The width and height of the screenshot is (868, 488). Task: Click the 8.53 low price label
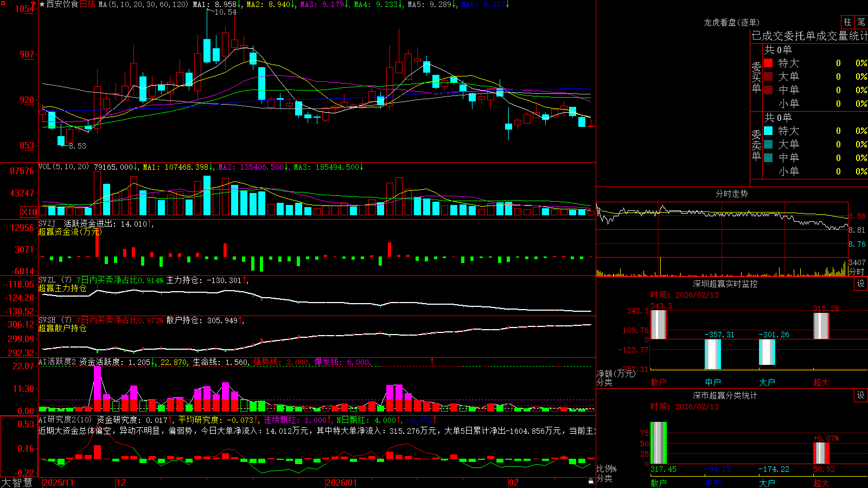[77, 146]
